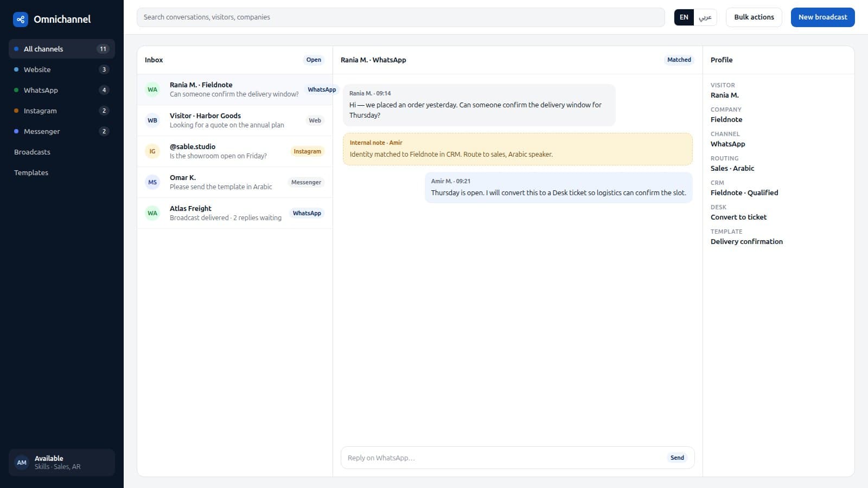Click the MS avatar for Omar K.
This screenshot has height=488, width=868.
(x=152, y=182)
